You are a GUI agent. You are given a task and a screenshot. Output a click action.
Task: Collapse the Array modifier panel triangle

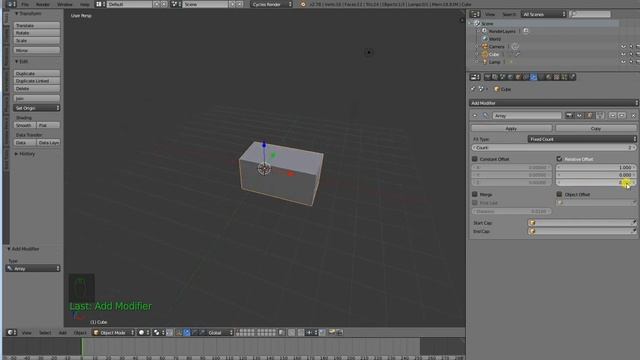[x=475, y=116]
